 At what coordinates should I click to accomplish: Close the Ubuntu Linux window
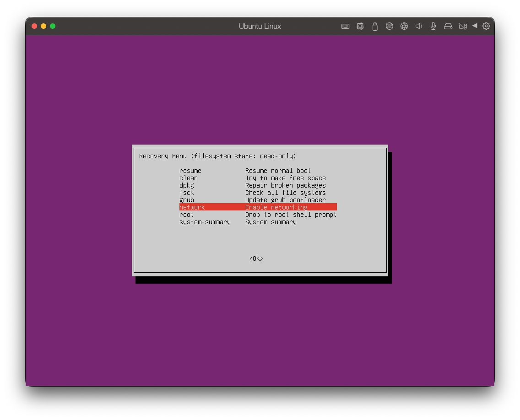tap(34, 26)
